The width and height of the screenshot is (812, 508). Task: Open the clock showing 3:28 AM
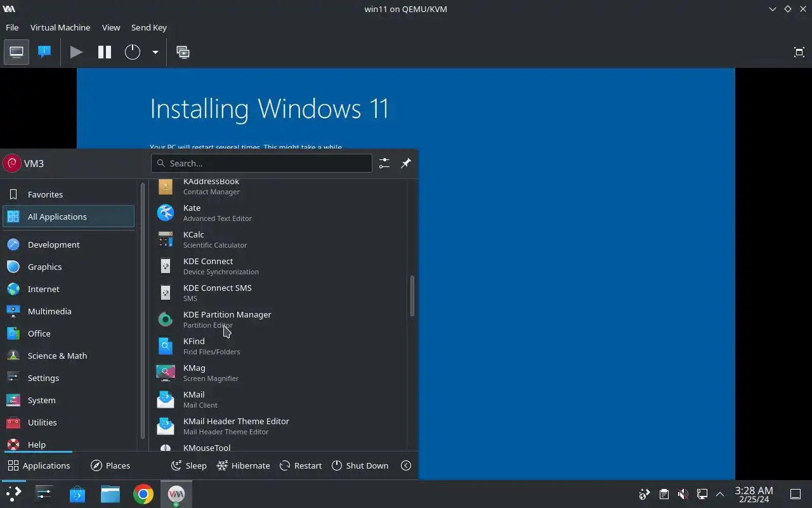coord(754,494)
